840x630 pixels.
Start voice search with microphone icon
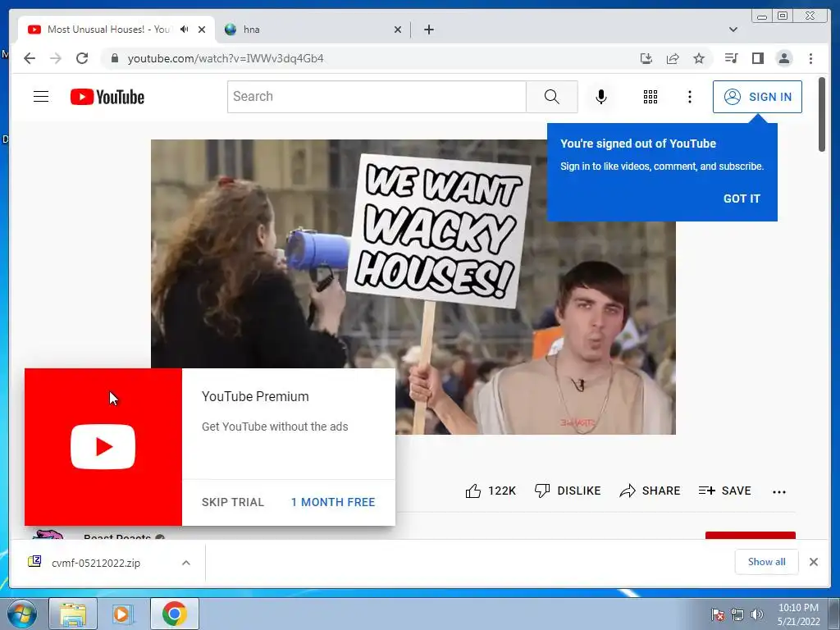(x=601, y=97)
